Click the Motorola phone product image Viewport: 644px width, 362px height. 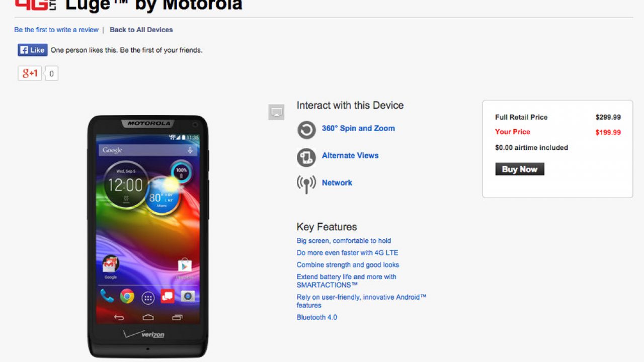pyautogui.click(x=147, y=236)
